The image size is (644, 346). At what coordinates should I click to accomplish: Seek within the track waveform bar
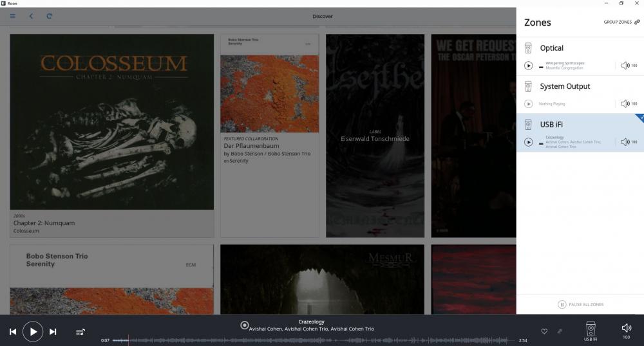point(309,340)
